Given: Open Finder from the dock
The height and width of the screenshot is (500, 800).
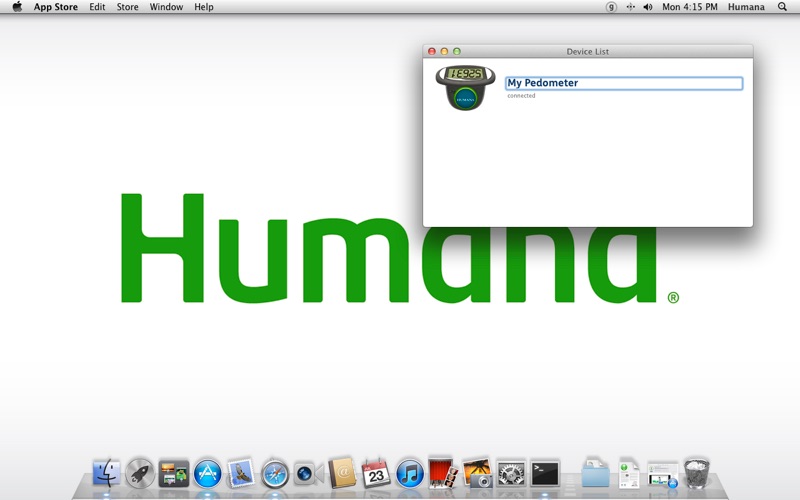Looking at the screenshot, I should (107, 473).
